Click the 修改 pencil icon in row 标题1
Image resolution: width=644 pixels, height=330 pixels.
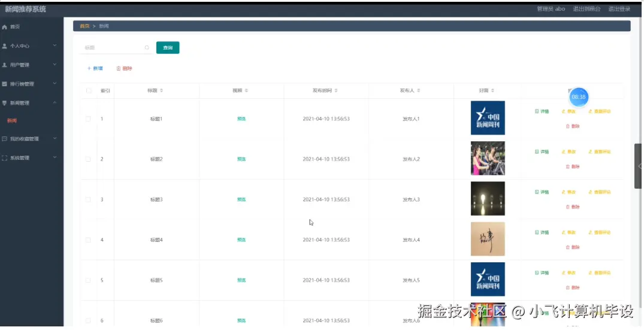564,111
